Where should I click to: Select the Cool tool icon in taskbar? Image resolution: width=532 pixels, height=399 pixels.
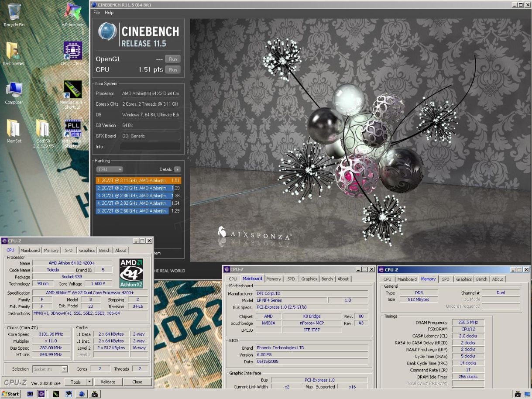click(x=69, y=394)
